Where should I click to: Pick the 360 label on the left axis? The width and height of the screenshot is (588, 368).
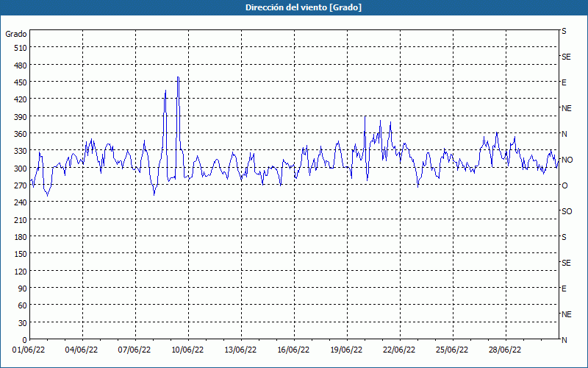(21, 134)
